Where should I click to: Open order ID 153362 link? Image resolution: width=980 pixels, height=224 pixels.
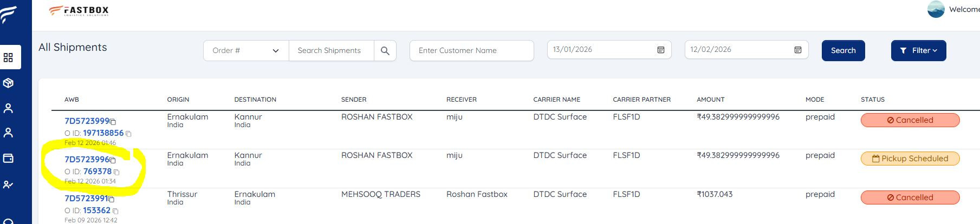point(96,210)
